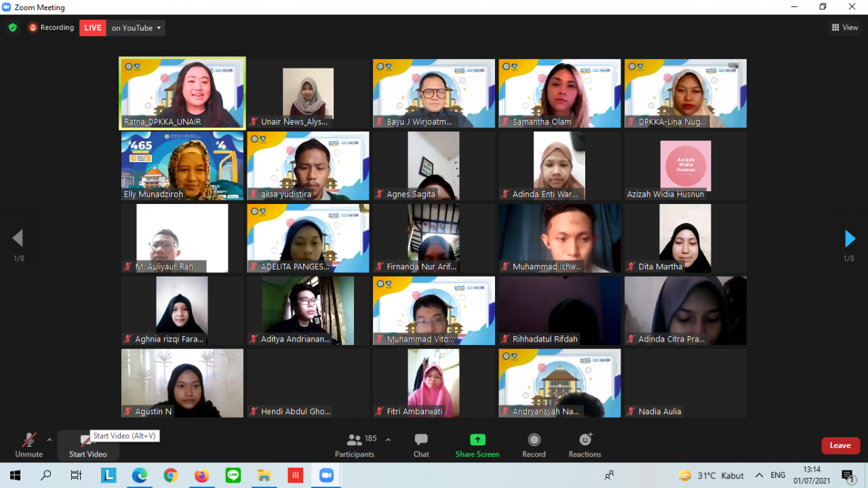Select the Azizah Widia Husnun tile

point(685,165)
